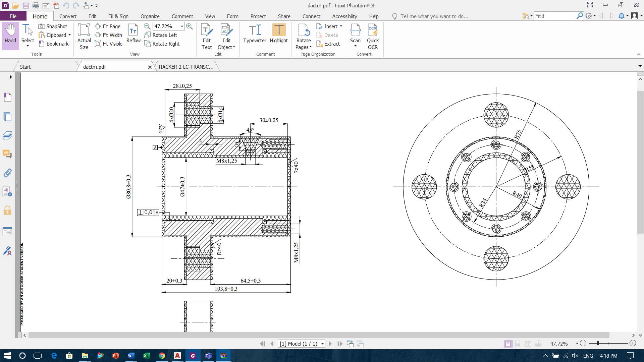Select the Typewriter comment tool

coord(255,34)
